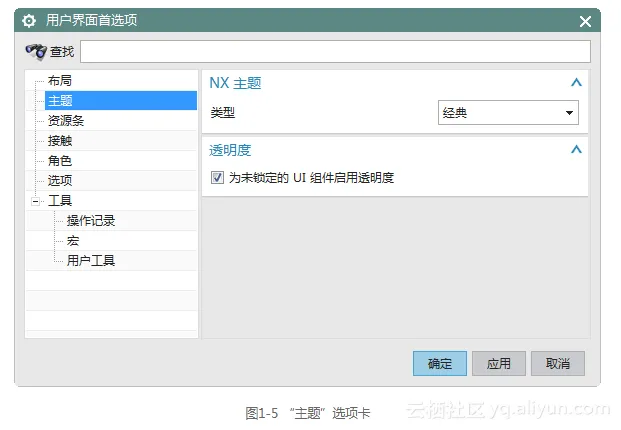The image size is (621, 430).
Task: Select 布局 in the tree
Action: coord(59,81)
